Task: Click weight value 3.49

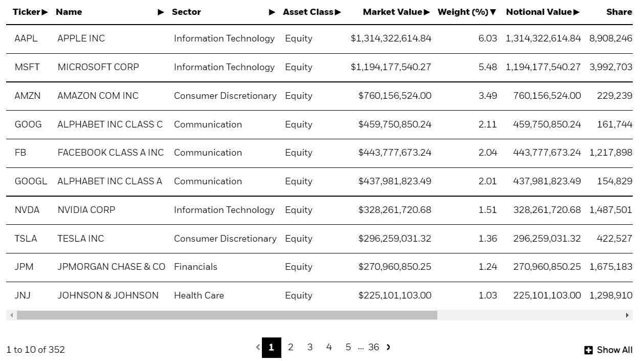Action: (x=487, y=96)
